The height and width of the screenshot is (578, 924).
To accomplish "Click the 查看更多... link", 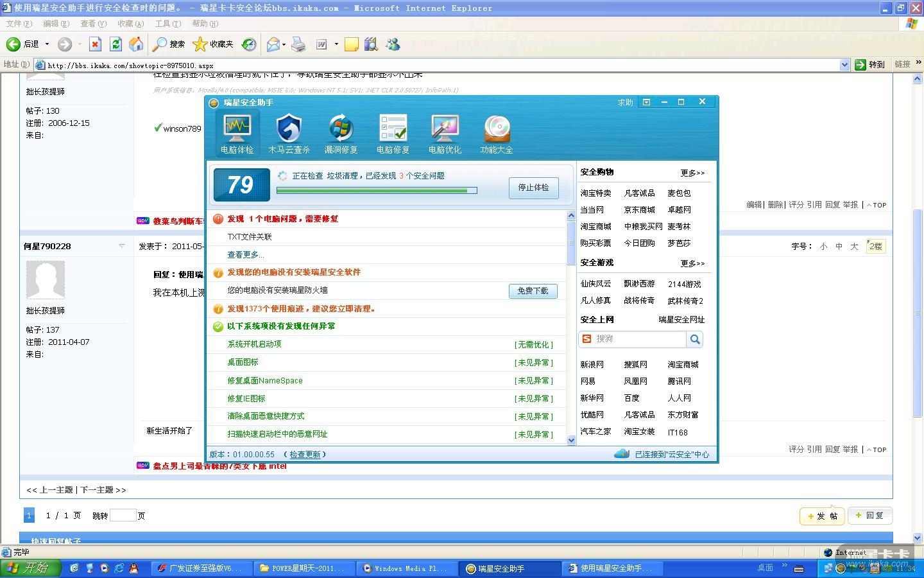I will (x=246, y=254).
